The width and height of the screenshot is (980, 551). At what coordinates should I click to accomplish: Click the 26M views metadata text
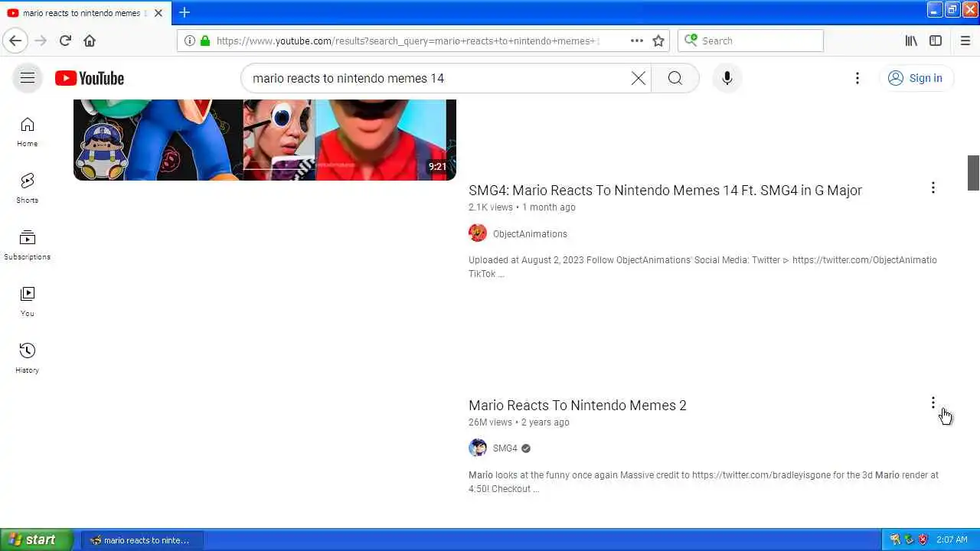(x=490, y=422)
